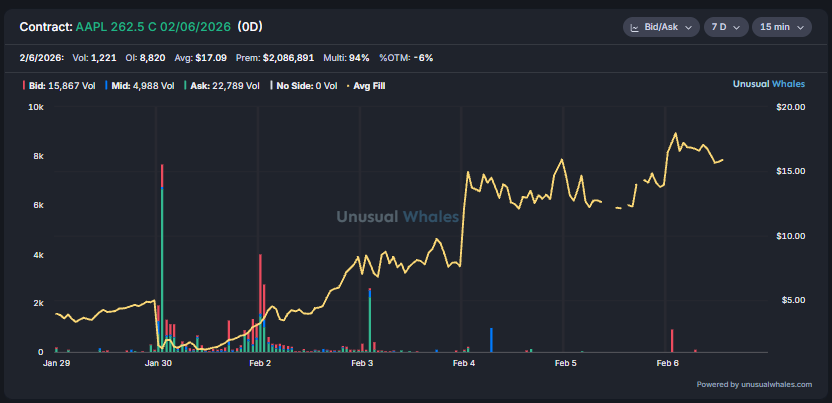Viewport: 832px width, 403px height.
Task: Click the green Ask legend marker
Action: [x=186, y=86]
